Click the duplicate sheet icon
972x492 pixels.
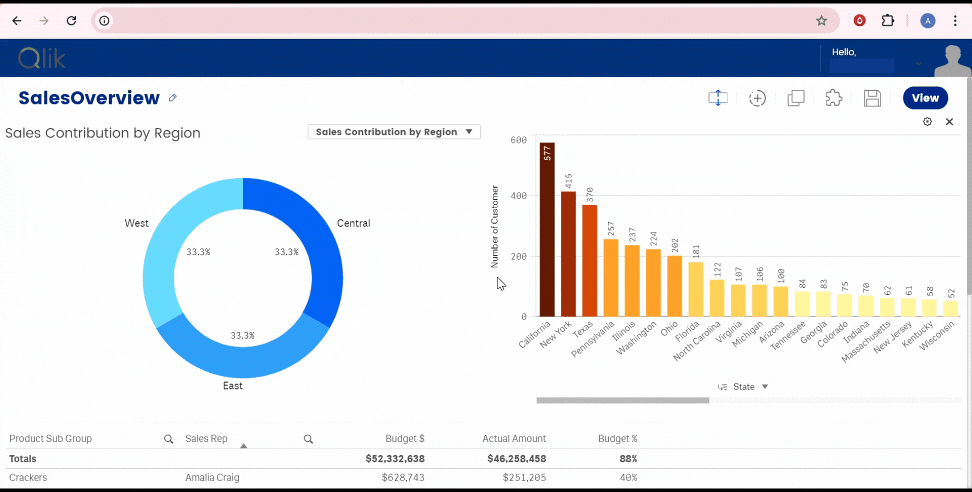796,98
